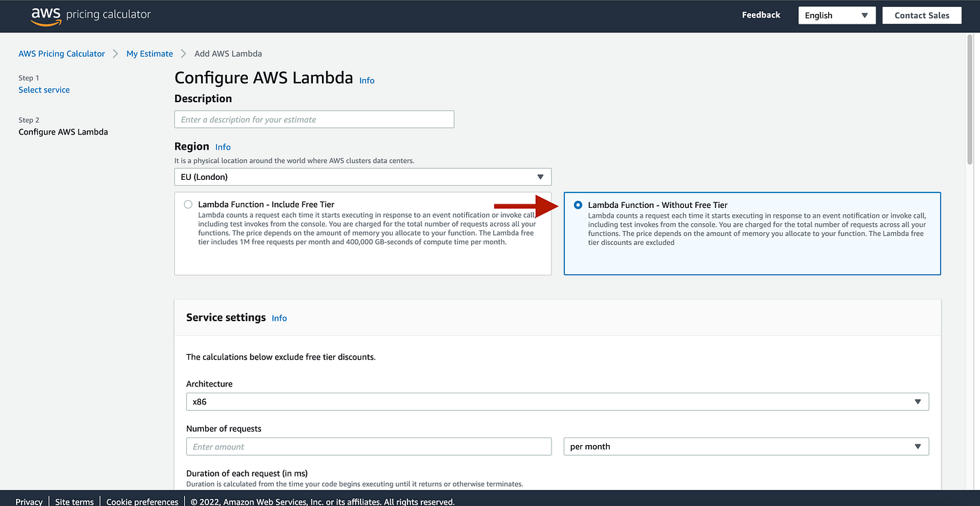Expand the x86 Architecture dropdown
This screenshot has height=506, width=980.
(557, 402)
